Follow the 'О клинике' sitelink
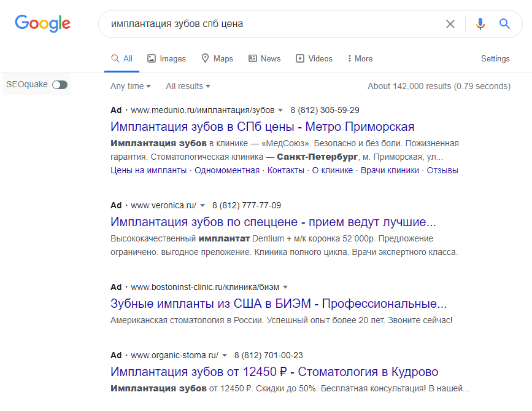 pos(333,170)
